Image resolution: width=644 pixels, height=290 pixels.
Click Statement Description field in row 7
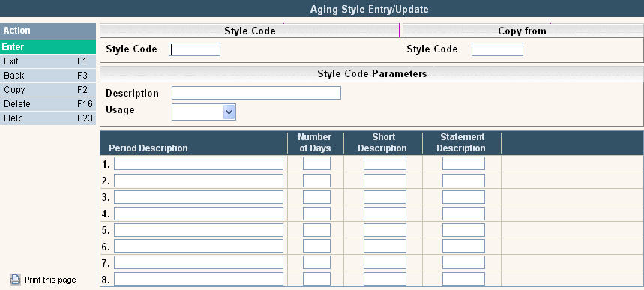pyautogui.click(x=464, y=262)
